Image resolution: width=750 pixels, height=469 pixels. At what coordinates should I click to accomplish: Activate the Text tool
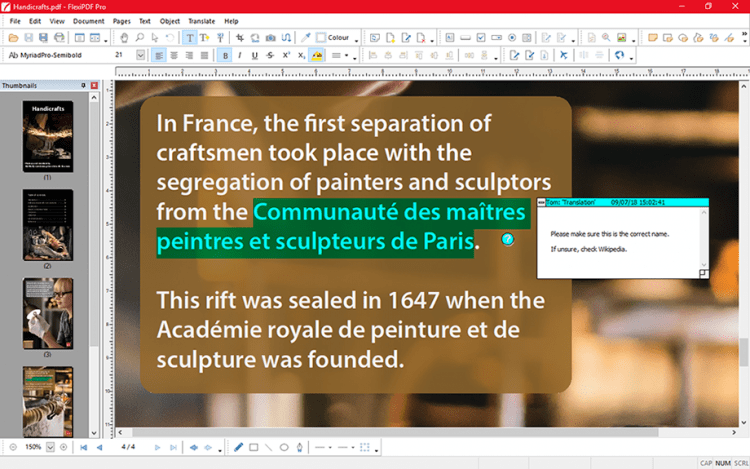point(189,38)
